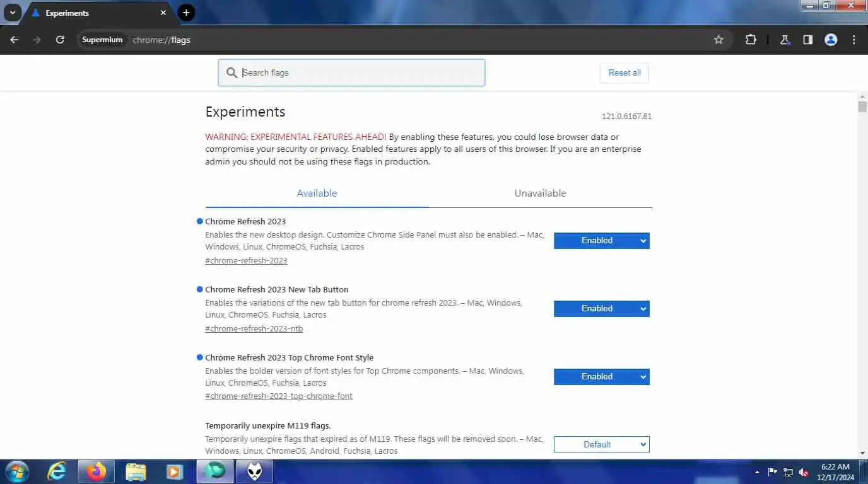The height and width of the screenshot is (484, 868).
Task: Toggle the browser side panel
Action: (x=807, y=40)
